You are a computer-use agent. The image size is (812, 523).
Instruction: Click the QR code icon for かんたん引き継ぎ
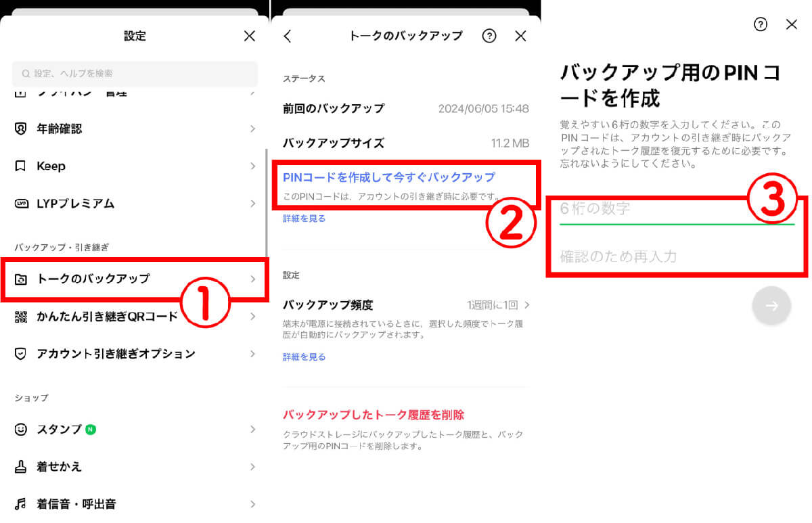pyautogui.click(x=21, y=317)
